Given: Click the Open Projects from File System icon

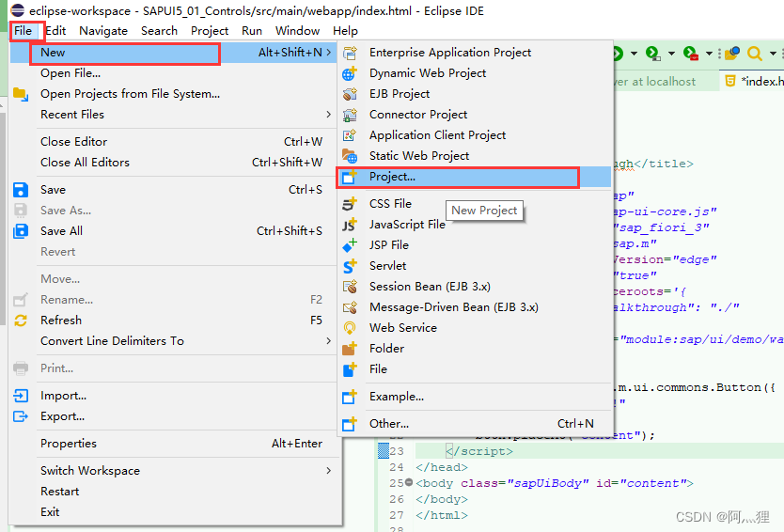Looking at the screenshot, I should coord(21,94).
